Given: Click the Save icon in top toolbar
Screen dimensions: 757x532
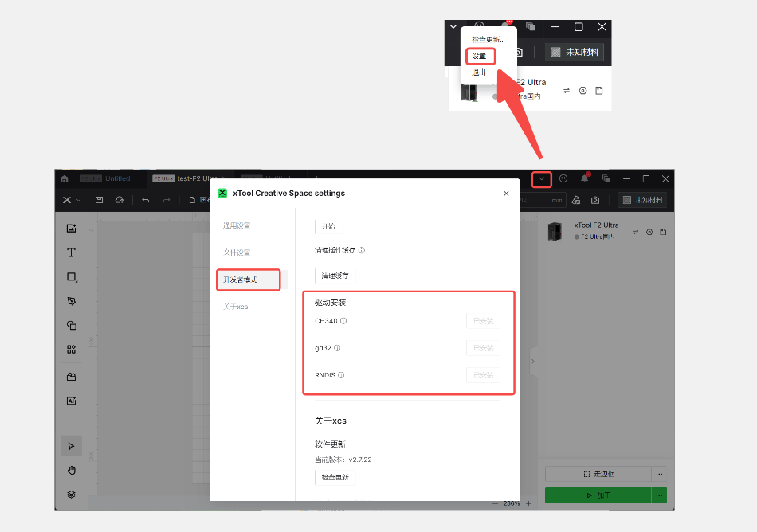Looking at the screenshot, I should (x=99, y=200).
